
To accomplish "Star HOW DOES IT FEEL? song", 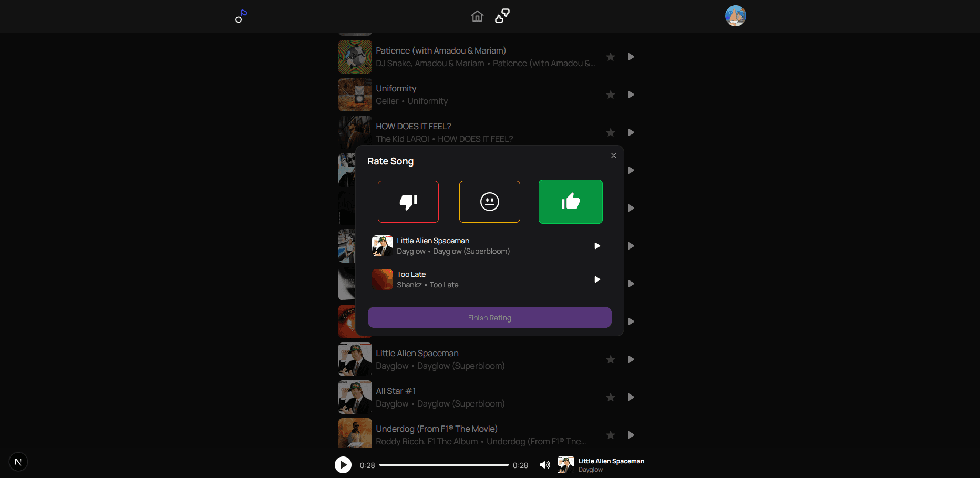I will tap(611, 132).
